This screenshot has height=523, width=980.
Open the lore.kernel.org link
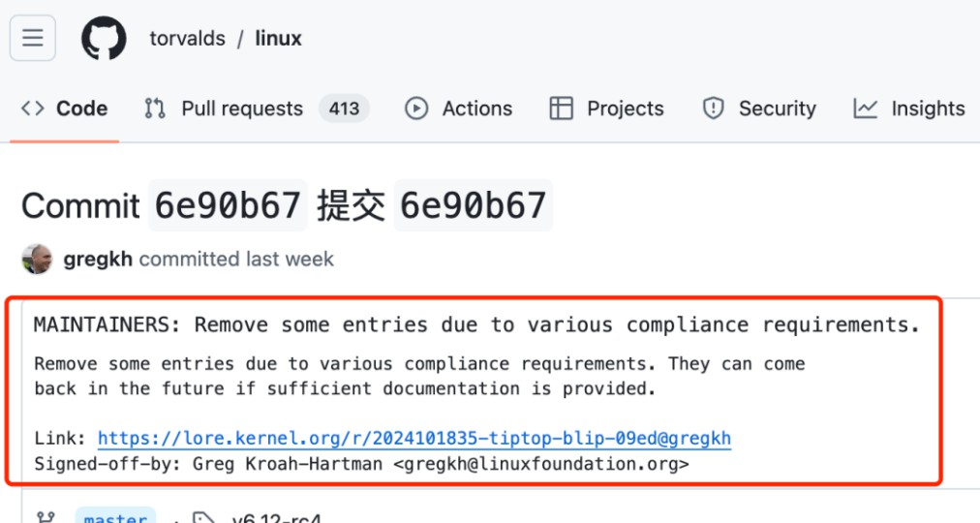tap(413, 439)
